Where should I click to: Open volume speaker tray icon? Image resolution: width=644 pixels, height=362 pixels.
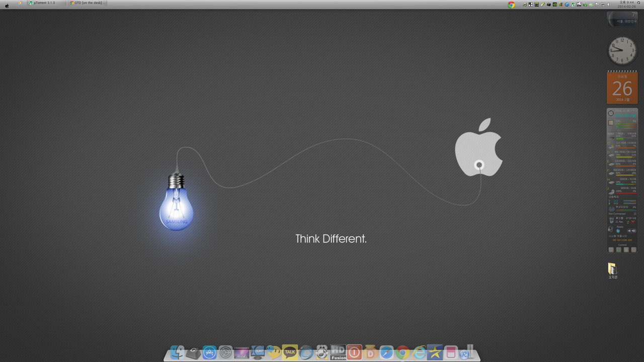click(x=609, y=5)
